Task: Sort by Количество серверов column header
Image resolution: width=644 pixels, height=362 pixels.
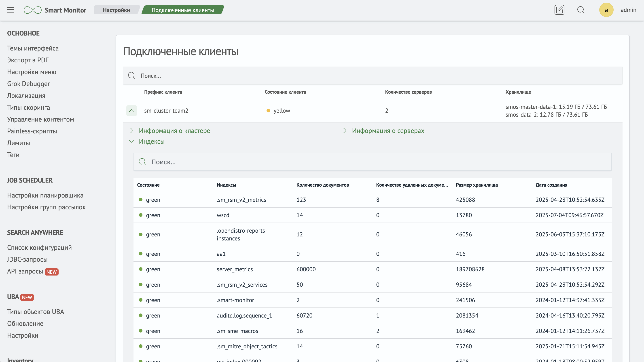Action: (x=408, y=92)
